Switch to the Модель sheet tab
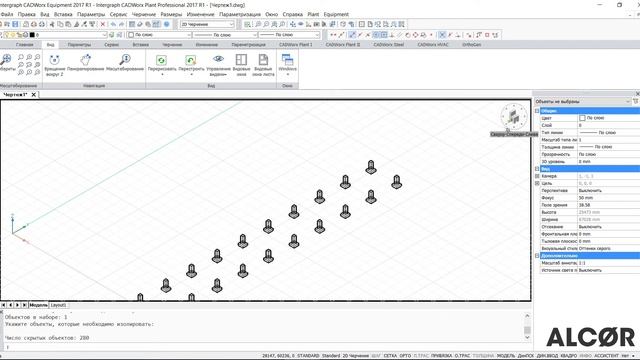Viewport: 640px width, 360px height. [x=38, y=305]
